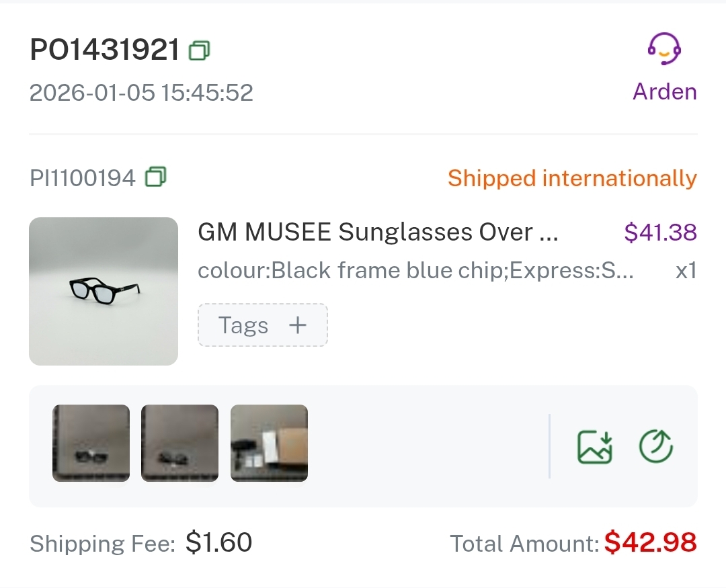This screenshot has width=726, height=588.
Task: Open the first QC photo thumbnail
Action: [x=91, y=443]
